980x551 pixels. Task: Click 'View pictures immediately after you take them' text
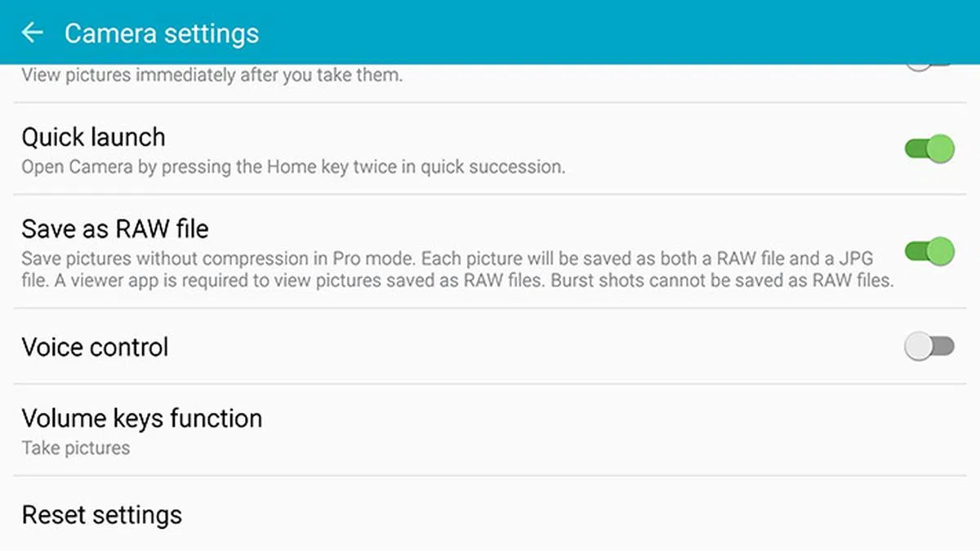click(212, 76)
